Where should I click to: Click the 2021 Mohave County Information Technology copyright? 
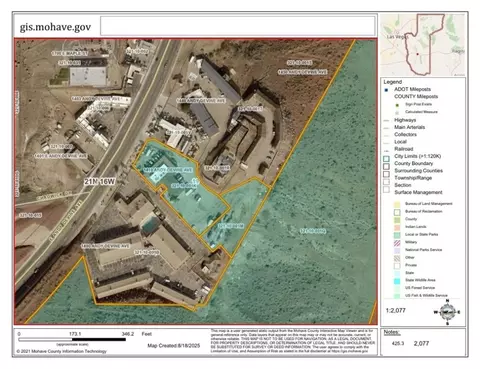click(62, 351)
